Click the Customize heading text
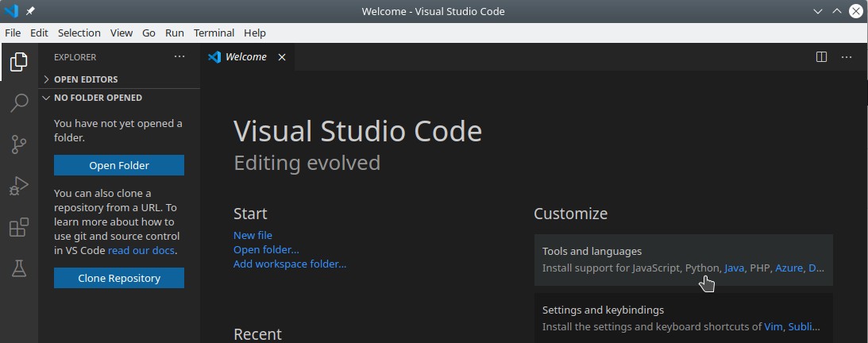Viewport: 868px width, 343px height. click(x=571, y=214)
